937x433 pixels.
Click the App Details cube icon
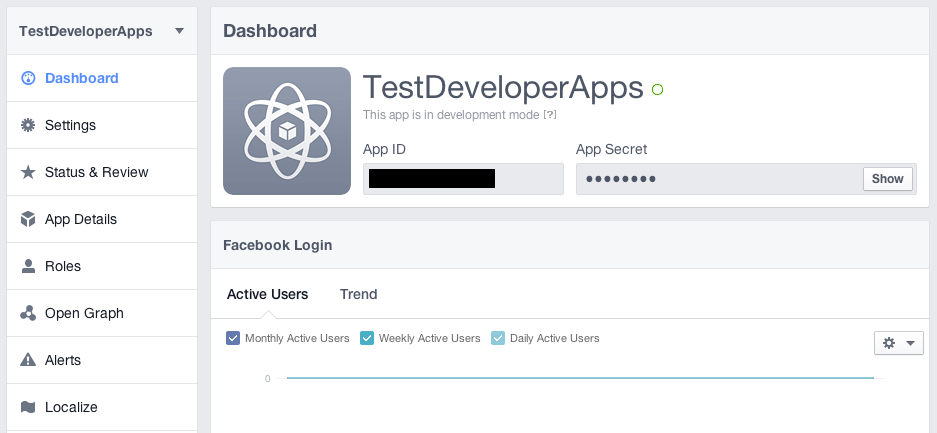pos(28,219)
